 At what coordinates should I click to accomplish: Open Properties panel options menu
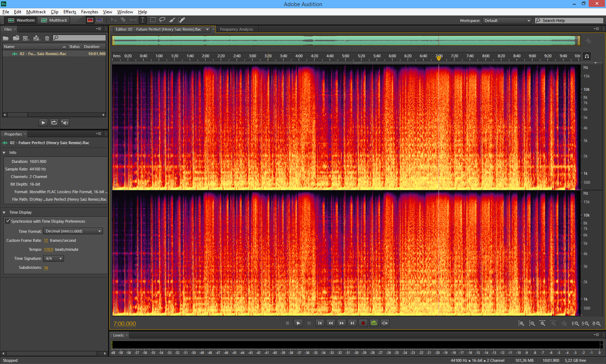(x=98, y=134)
